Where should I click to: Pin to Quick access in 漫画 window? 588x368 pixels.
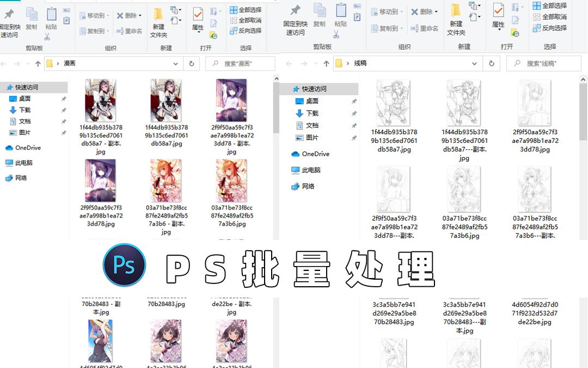(10, 23)
